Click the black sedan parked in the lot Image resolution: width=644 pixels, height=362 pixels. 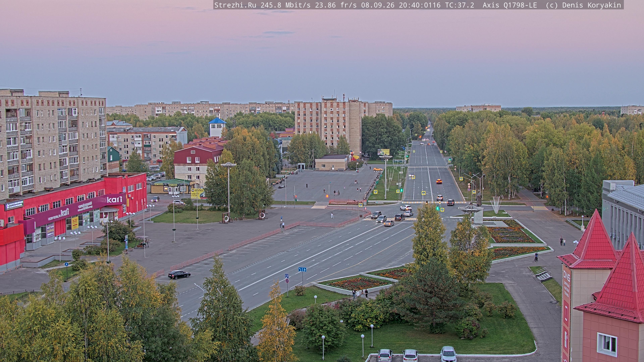[179, 274]
